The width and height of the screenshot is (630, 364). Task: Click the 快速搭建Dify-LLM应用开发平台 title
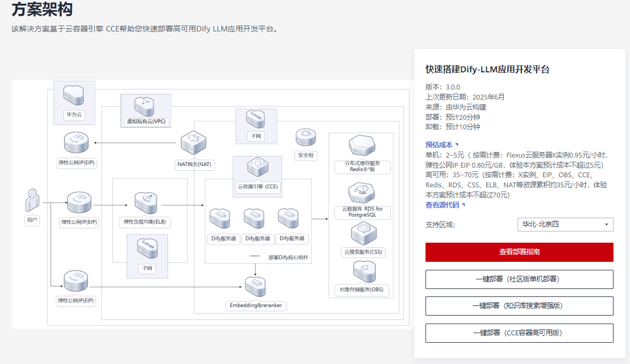[487, 69]
